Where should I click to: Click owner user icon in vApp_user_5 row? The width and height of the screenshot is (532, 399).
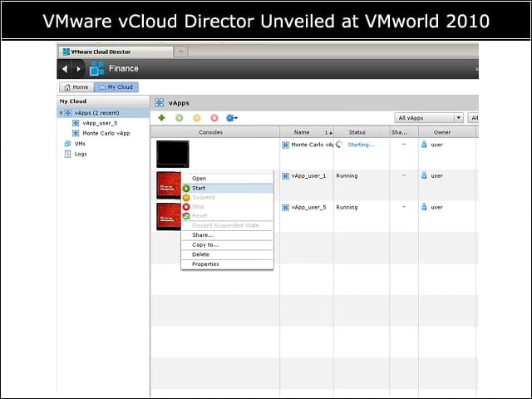tap(424, 207)
